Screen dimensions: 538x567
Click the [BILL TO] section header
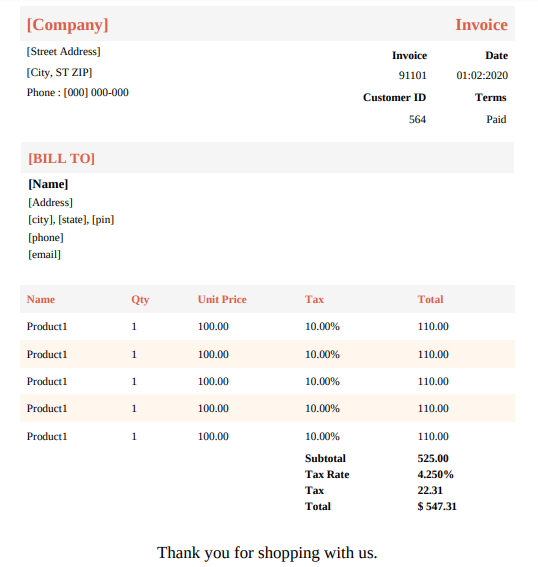(61, 158)
